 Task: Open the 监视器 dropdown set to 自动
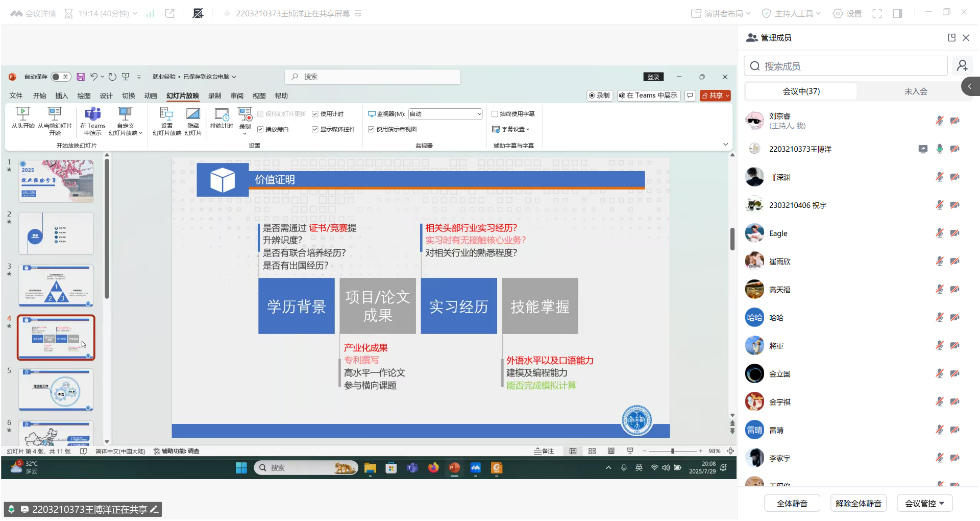[x=445, y=114]
